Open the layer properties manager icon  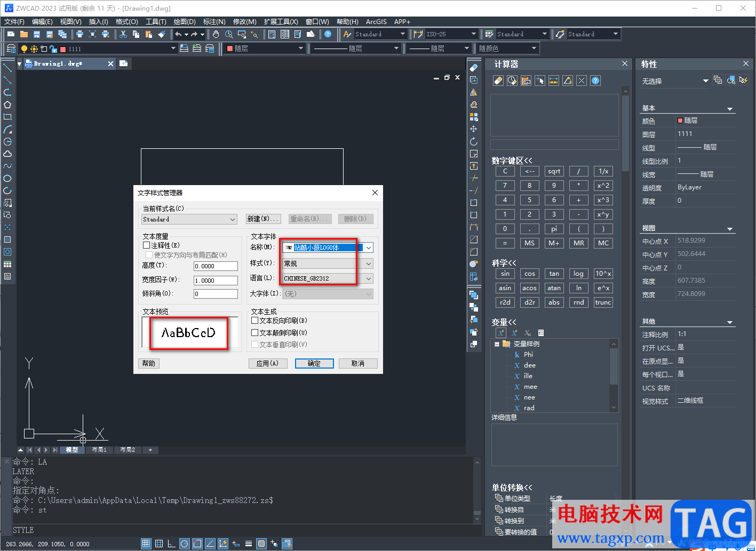coord(11,49)
